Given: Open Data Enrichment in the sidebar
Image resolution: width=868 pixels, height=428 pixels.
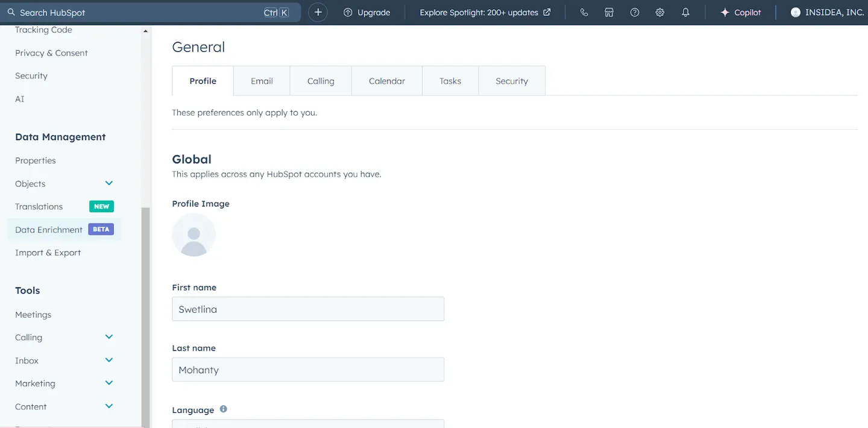Looking at the screenshot, I should (x=49, y=230).
